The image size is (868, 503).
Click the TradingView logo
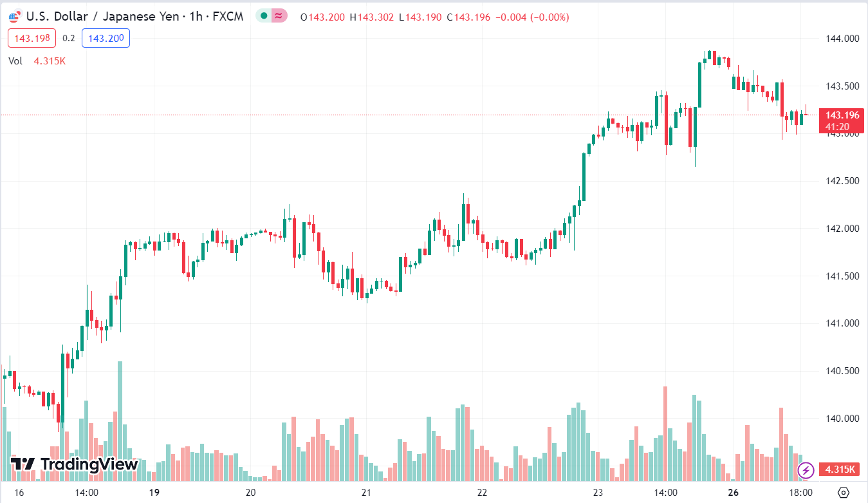coord(75,464)
